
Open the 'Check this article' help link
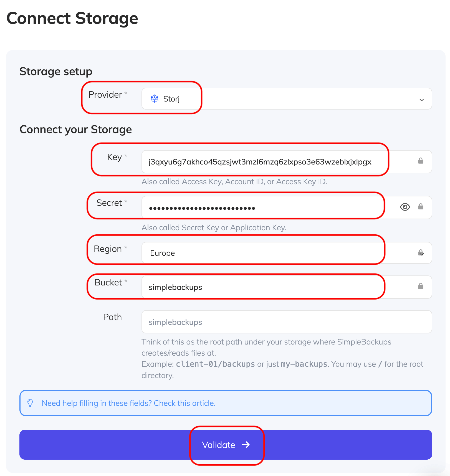[x=185, y=403]
